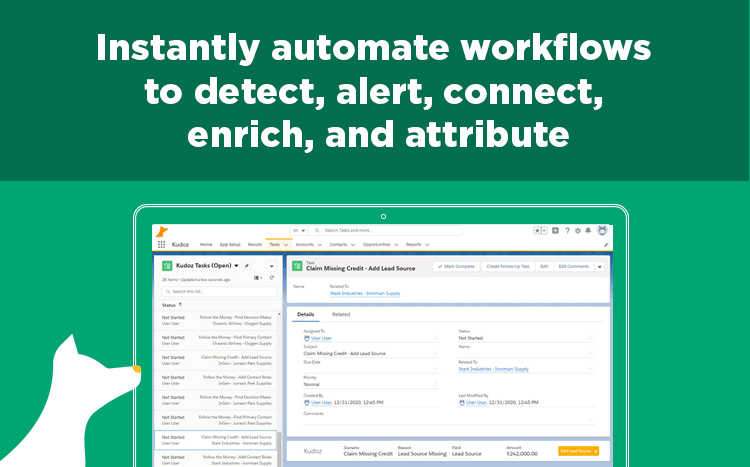750x467 pixels.
Task: Open more task actions dropdown beside Edit Comments
Action: coord(599,267)
